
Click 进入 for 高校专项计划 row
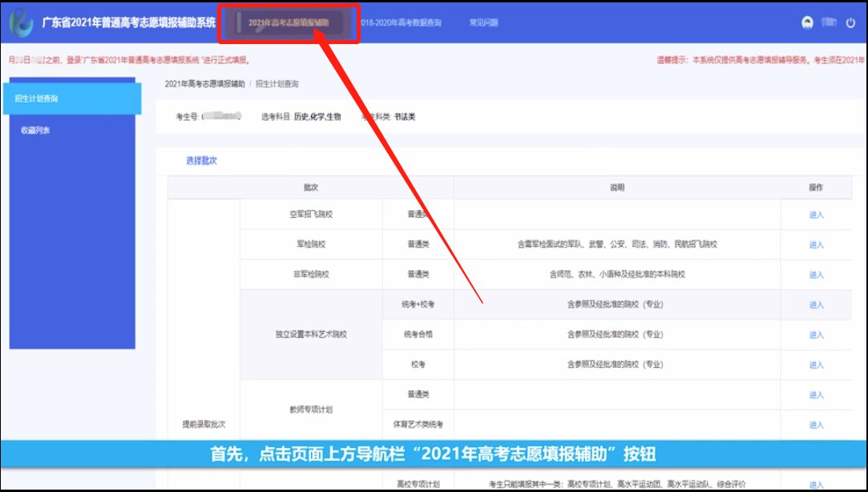816,485
